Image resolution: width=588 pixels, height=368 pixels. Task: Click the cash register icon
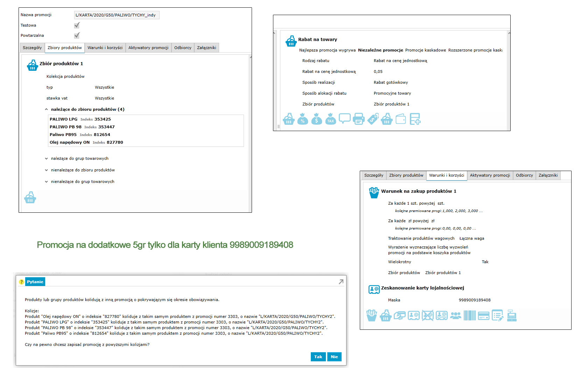[512, 316]
